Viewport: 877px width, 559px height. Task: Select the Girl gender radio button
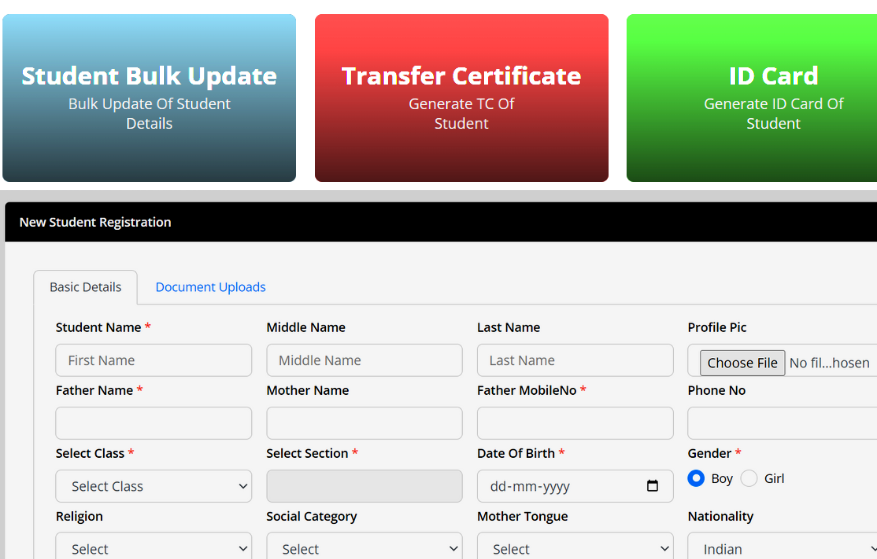[749, 478]
